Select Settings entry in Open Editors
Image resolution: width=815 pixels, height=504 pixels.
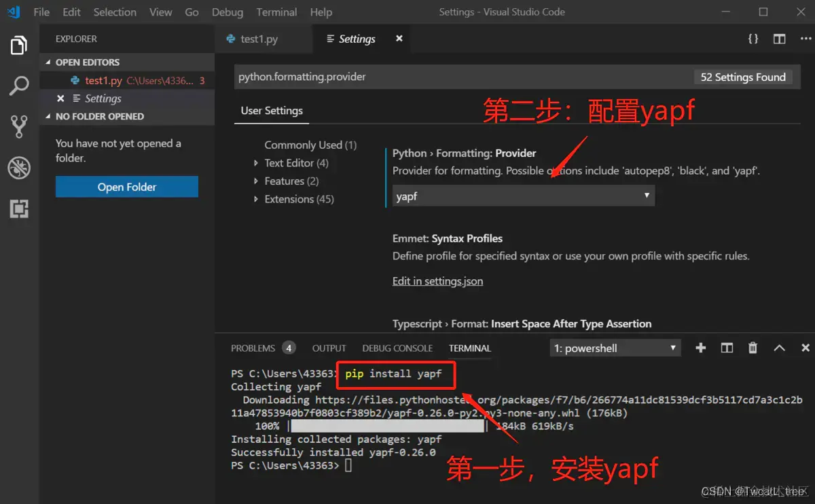pyautogui.click(x=127, y=98)
